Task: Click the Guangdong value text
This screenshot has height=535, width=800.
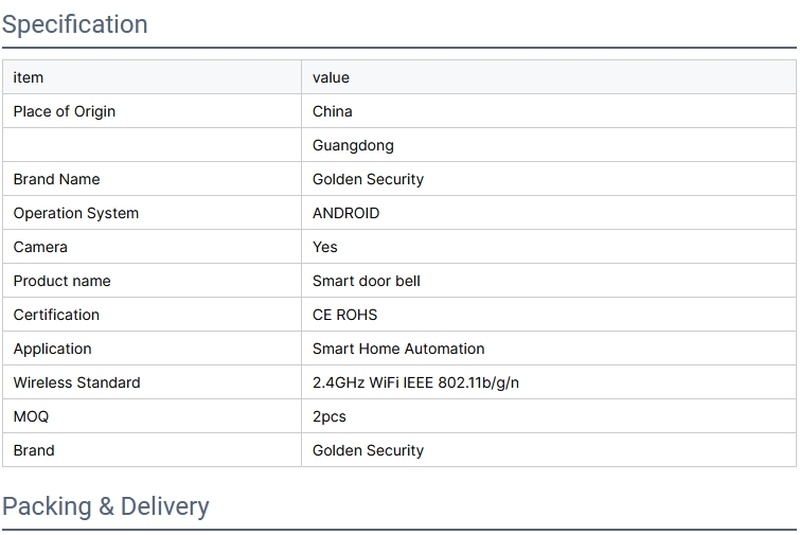Action: [353, 145]
